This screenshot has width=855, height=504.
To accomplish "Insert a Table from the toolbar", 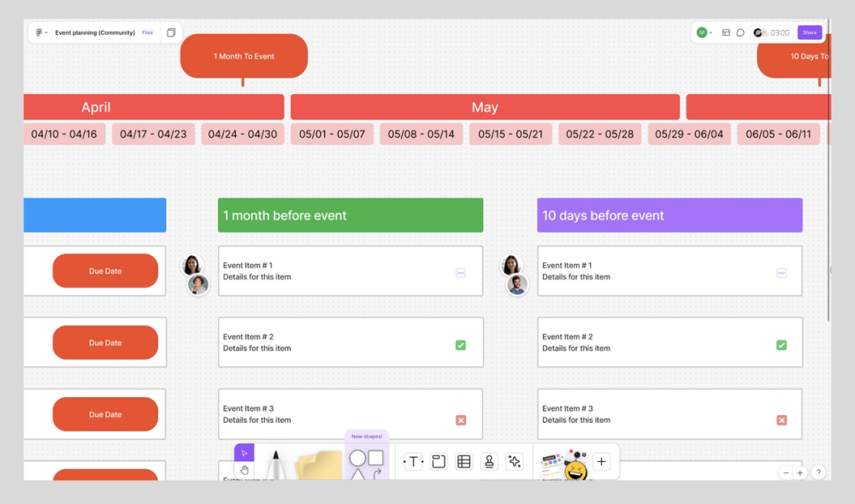I will click(x=463, y=461).
